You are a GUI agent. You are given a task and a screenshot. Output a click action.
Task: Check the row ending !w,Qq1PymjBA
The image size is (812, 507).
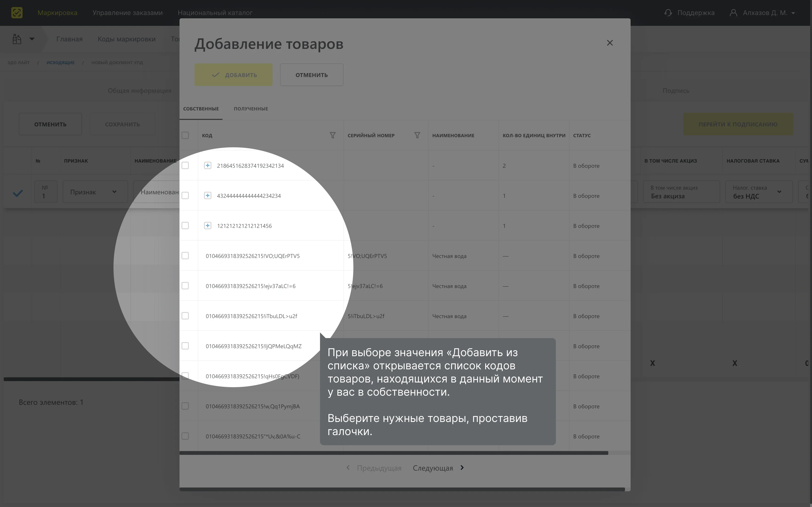(x=185, y=406)
